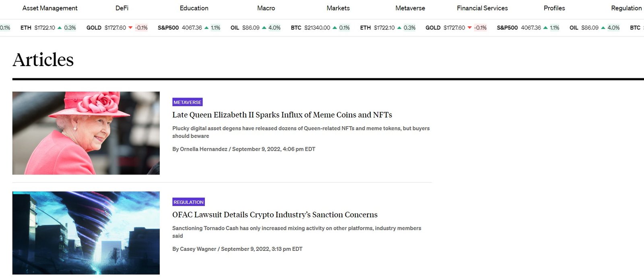Open the Education nav item
Image resolution: width=644 pixels, height=279 pixels.
pos(194,8)
